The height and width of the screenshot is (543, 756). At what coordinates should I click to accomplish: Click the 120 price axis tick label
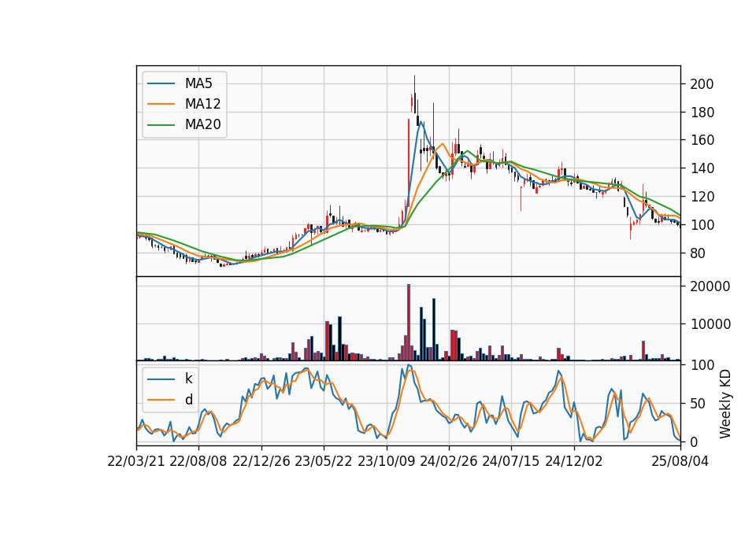tap(702, 197)
